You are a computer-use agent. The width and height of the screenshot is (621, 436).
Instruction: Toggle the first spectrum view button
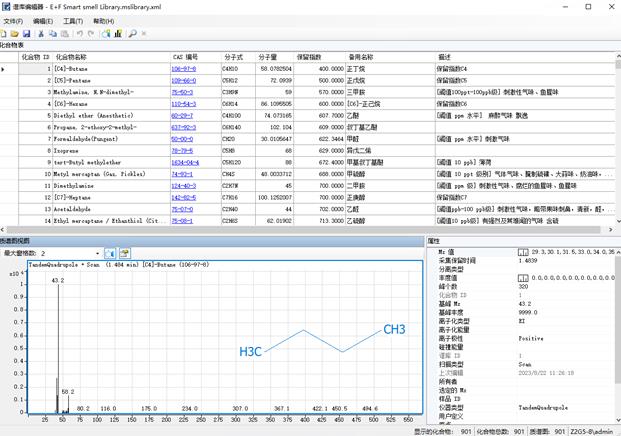point(110,253)
